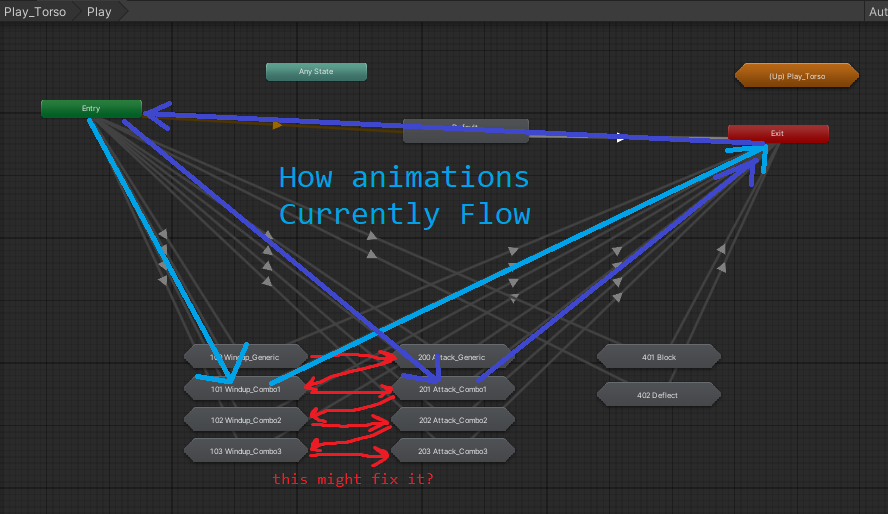
Task: Select the grey default state node
Action: 466,131
